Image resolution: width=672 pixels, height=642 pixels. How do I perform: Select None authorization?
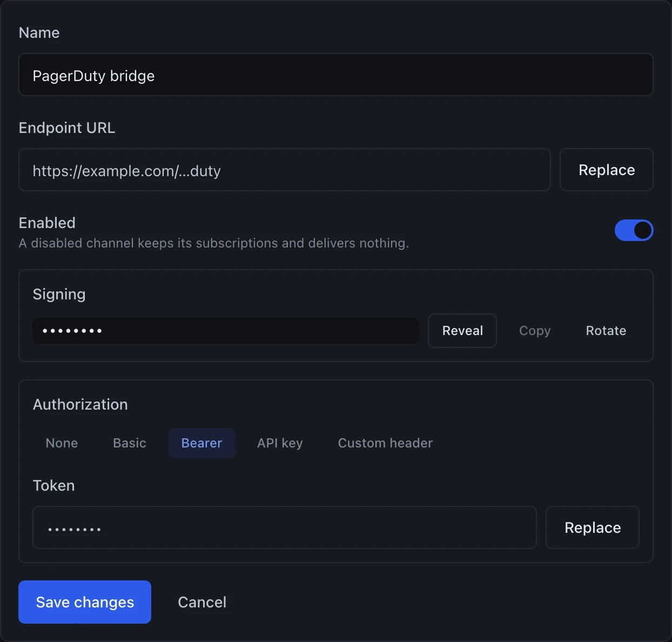tap(62, 443)
